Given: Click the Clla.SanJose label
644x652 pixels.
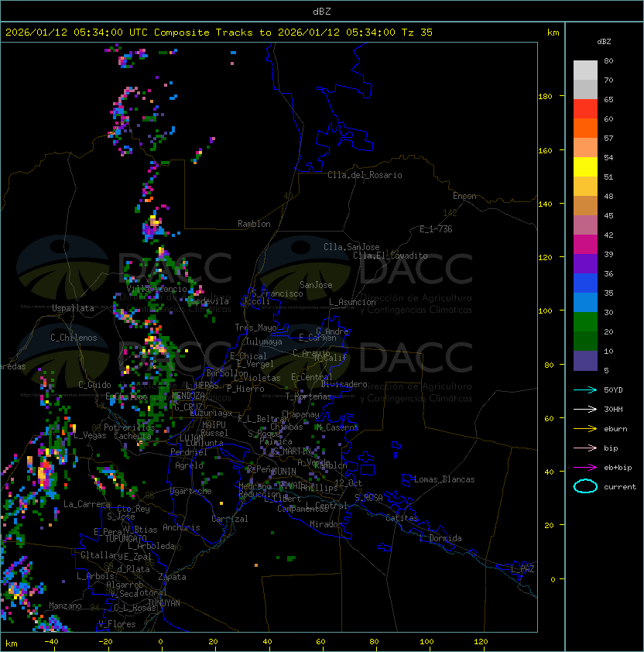Looking at the screenshot, I should [x=351, y=247].
